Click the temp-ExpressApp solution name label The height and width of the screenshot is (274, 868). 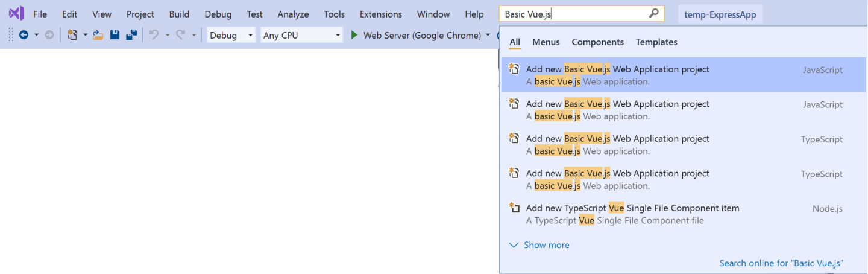[720, 14]
